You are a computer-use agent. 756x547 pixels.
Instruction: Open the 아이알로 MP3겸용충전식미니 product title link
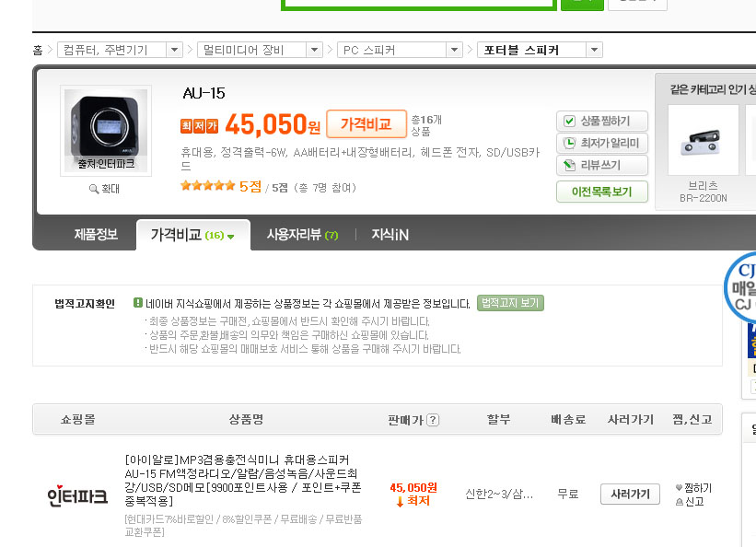click(x=243, y=481)
